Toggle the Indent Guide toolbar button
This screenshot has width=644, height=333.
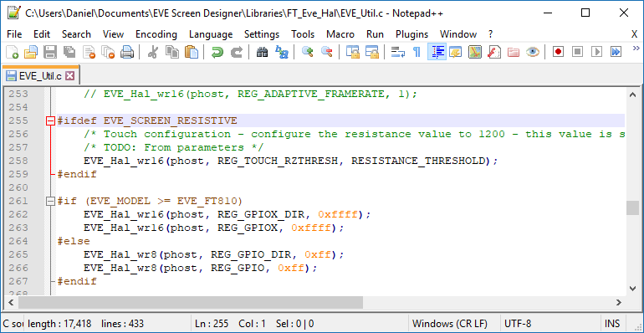coord(437,52)
